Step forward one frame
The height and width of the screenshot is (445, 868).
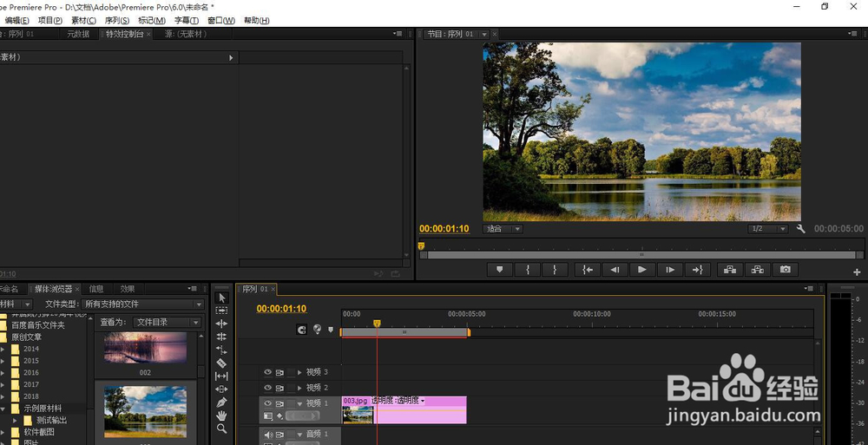pyautogui.click(x=670, y=270)
